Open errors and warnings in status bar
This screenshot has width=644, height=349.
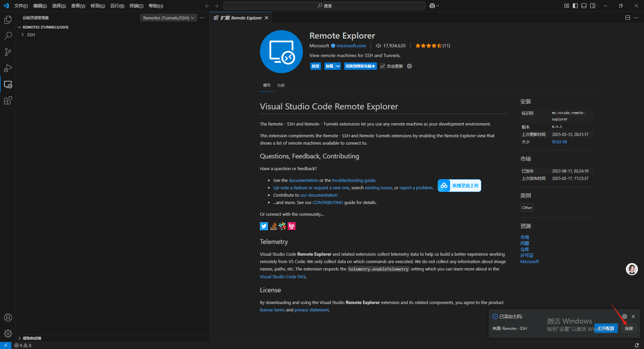click(23, 345)
